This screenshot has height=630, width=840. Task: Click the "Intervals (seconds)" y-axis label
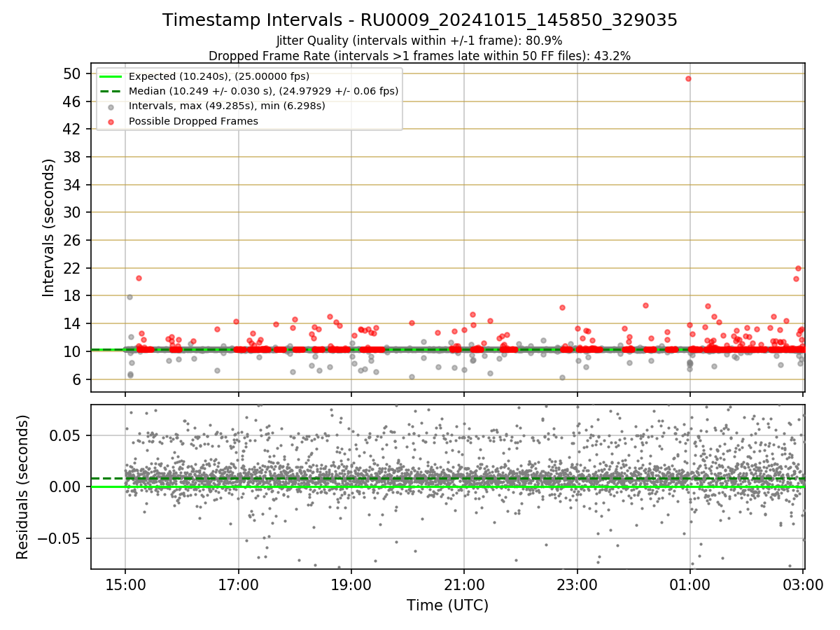pyautogui.click(x=48, y=227)
